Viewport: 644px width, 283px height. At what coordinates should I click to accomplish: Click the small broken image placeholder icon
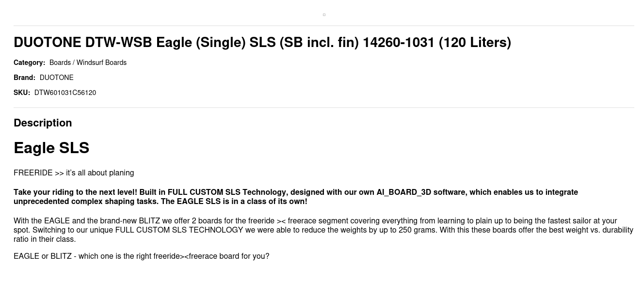[324, 15]
